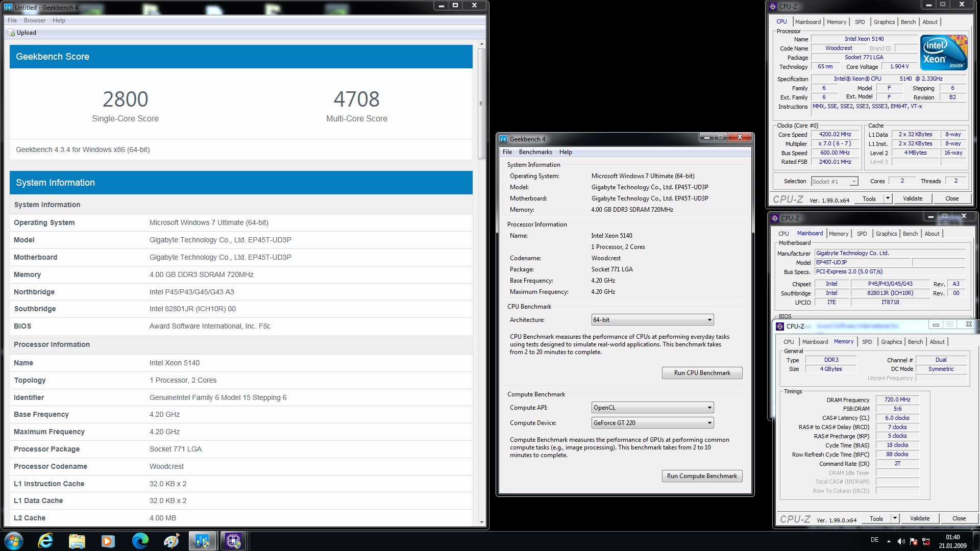This screenshot has height=551, width=980.
Task: Switch to Geekbench taskbar button
Action: point(203,541)
